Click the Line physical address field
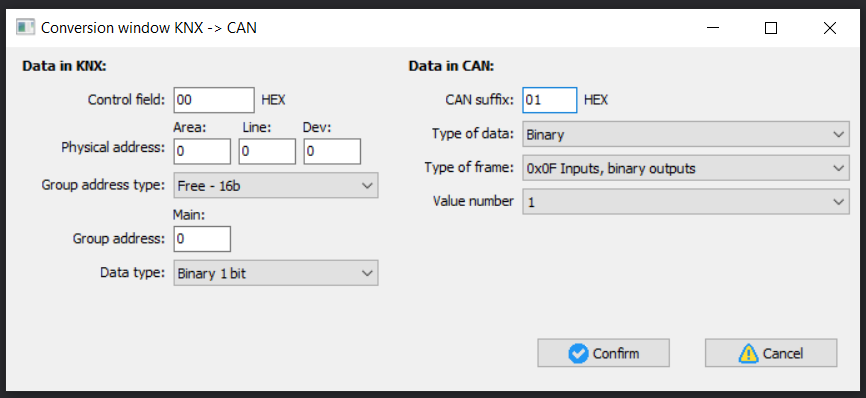Image resolution: width=866 pixels, height=398 pixels. [267, 151]
